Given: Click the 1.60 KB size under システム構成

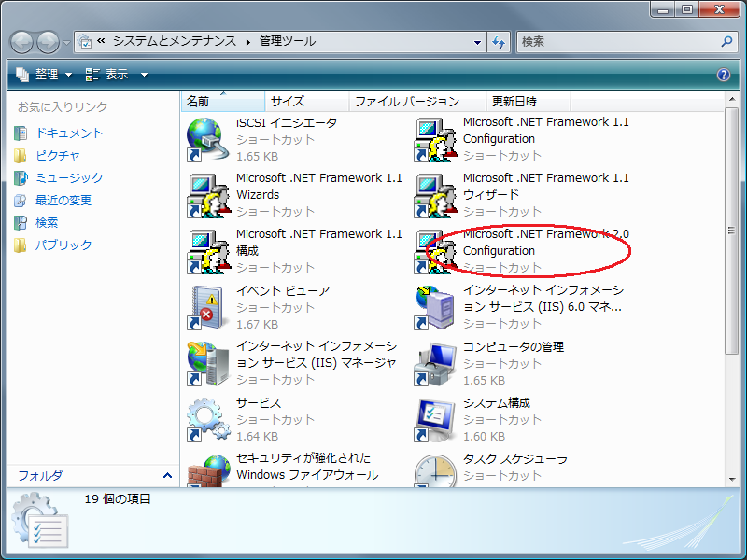Looking at the screenshot, I should click(x=484, y=436).
